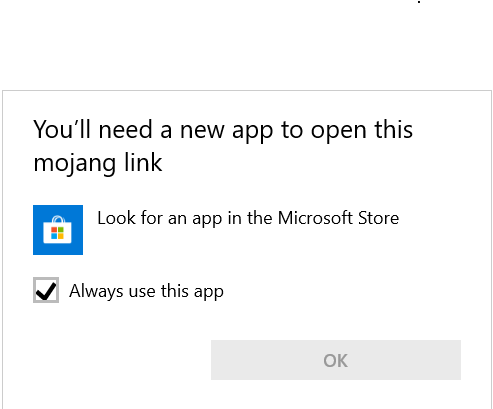Choose "Look for an app in the Microsoft Store"
The image size is (493, 409).
[216, 230]
